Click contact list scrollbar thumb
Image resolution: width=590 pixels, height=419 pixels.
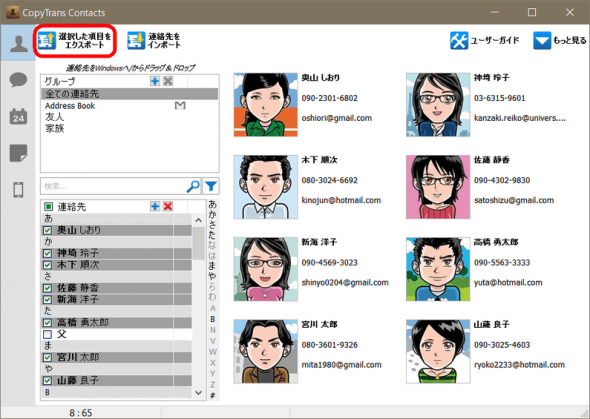point(199,243)
